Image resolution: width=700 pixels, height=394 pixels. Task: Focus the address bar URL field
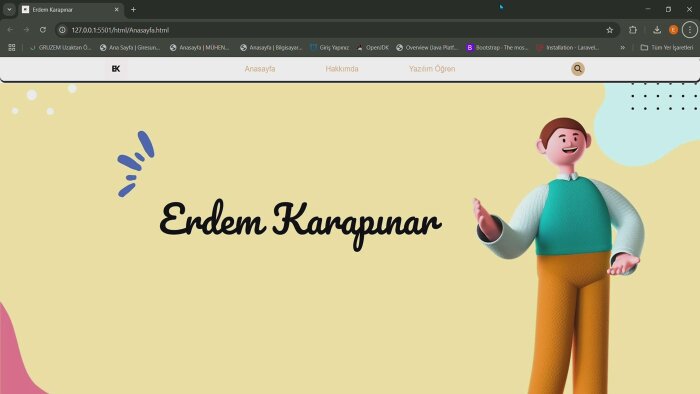(x=337, y=30)
